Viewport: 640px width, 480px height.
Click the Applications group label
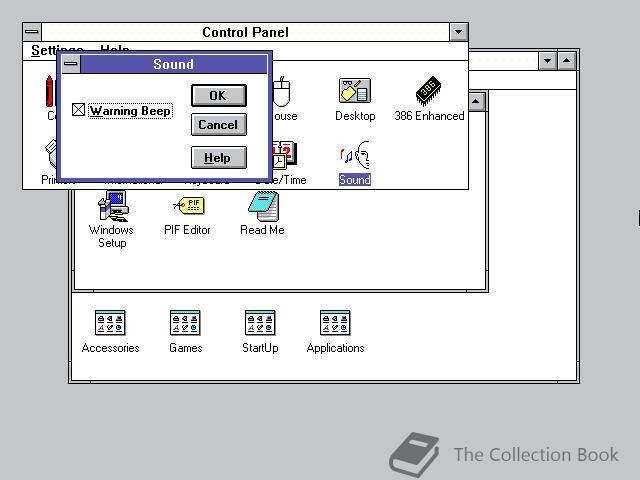336,348
